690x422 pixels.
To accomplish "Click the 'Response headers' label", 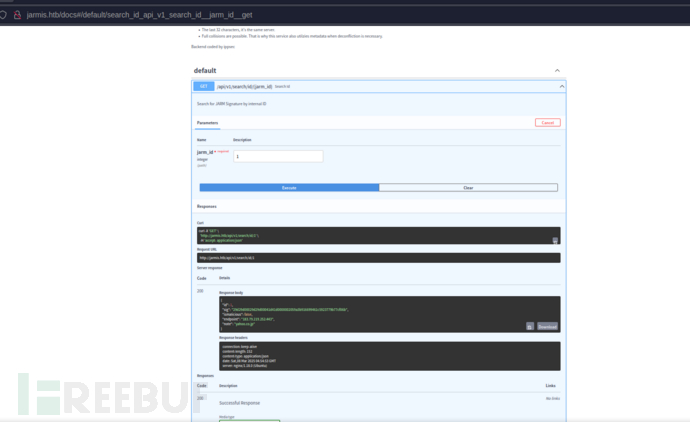I will tap(233, 338).
